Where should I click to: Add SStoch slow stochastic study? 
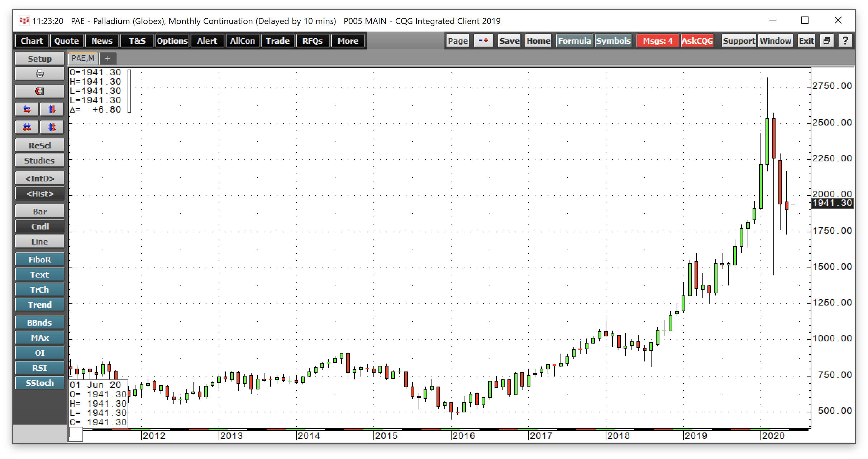[x=39, y=383]
